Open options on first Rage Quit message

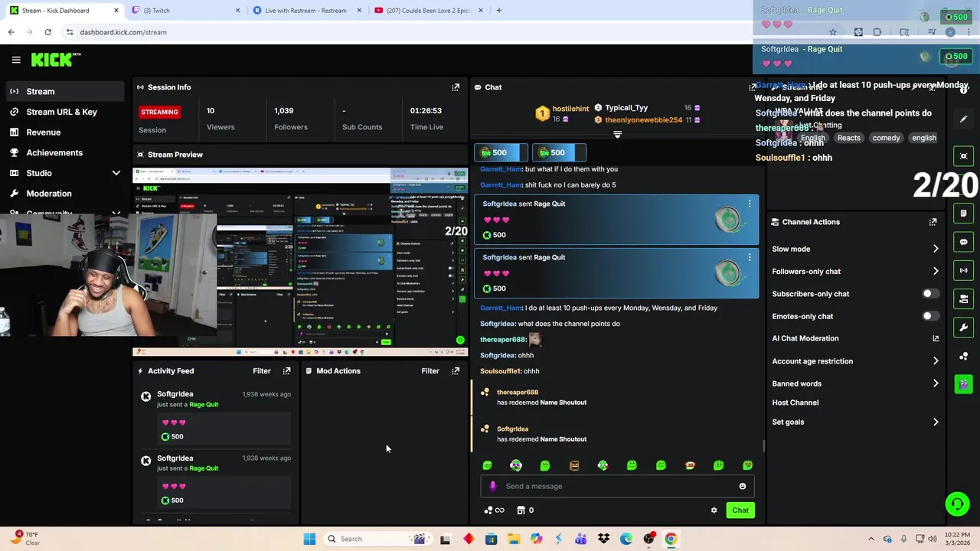coord(750,204)
